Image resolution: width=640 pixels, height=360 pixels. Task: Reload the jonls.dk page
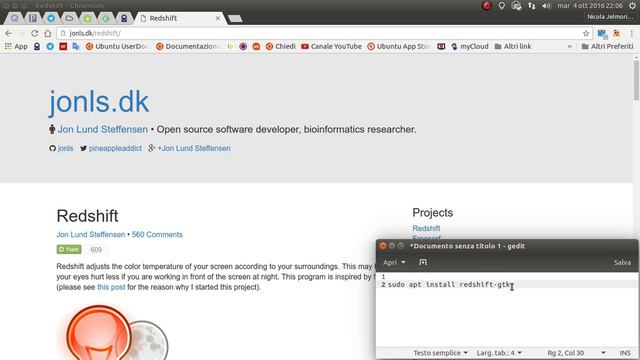35,33
